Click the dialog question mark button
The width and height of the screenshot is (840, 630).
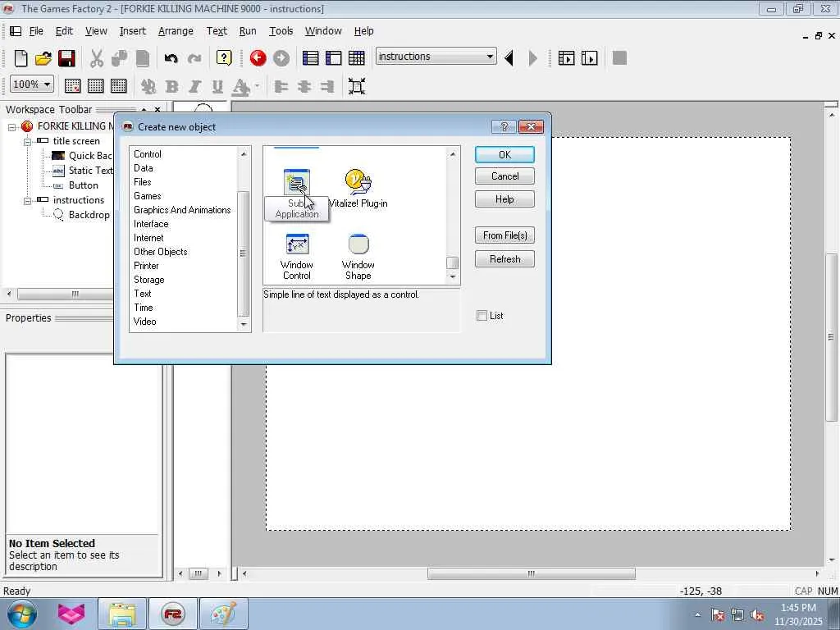504,126
